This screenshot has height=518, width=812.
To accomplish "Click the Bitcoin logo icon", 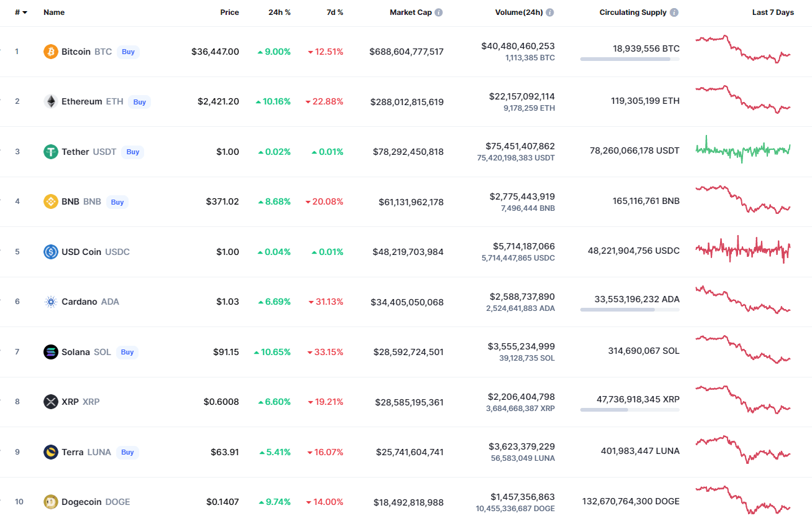I will (51, 52).
